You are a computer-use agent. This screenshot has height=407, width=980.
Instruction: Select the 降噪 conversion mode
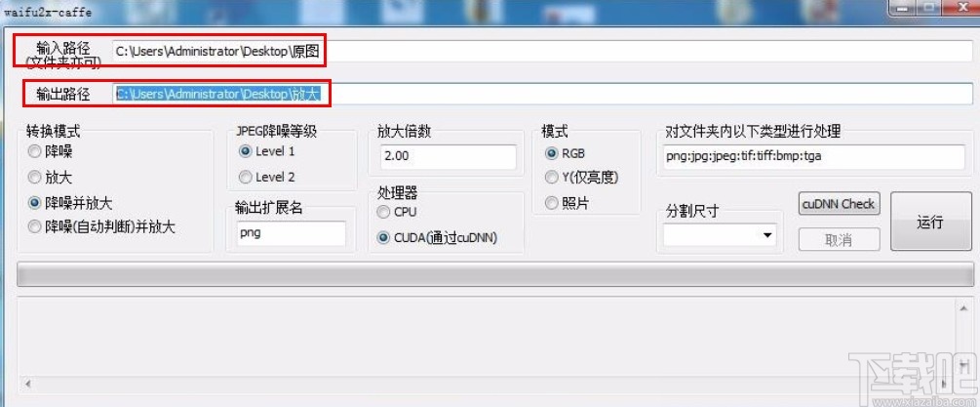point(50,151)
